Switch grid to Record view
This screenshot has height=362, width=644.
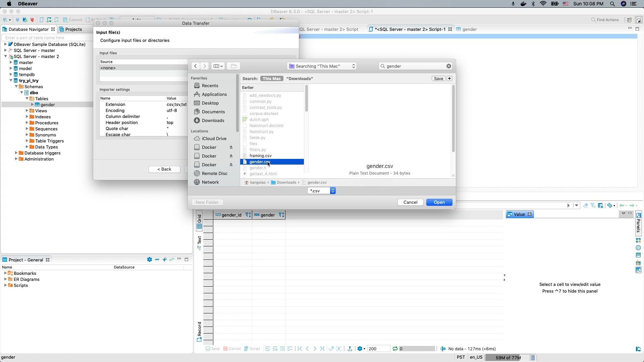click(199, 330)
